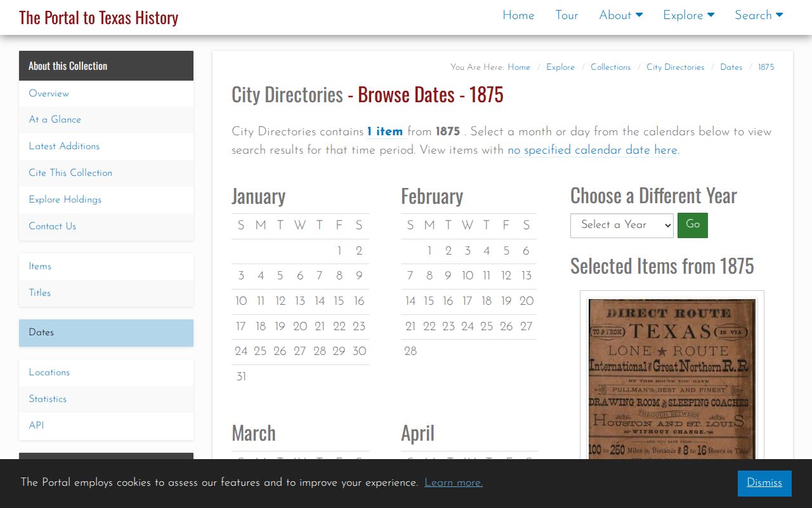812x508 pixels.
Task: Expand the About dropdown menu
Action: tap(621, 15)
